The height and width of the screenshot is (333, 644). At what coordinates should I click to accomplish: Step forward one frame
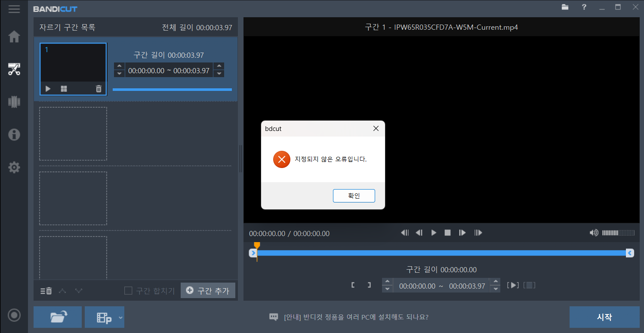point(462,233)
